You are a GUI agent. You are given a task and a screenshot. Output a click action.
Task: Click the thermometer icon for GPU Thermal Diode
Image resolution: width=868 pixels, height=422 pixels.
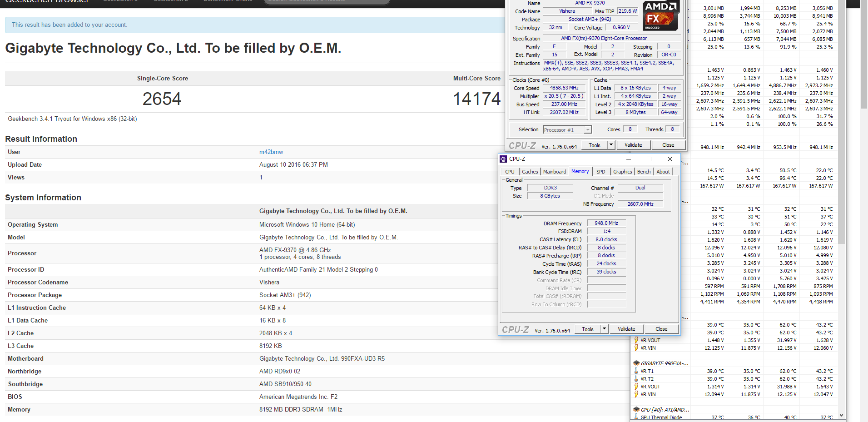tap(636, 417)
